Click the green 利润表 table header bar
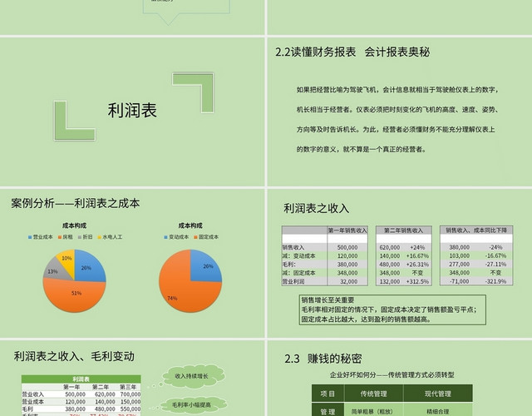Viewport: 532px width, 416px height. [x=81, y=379]
